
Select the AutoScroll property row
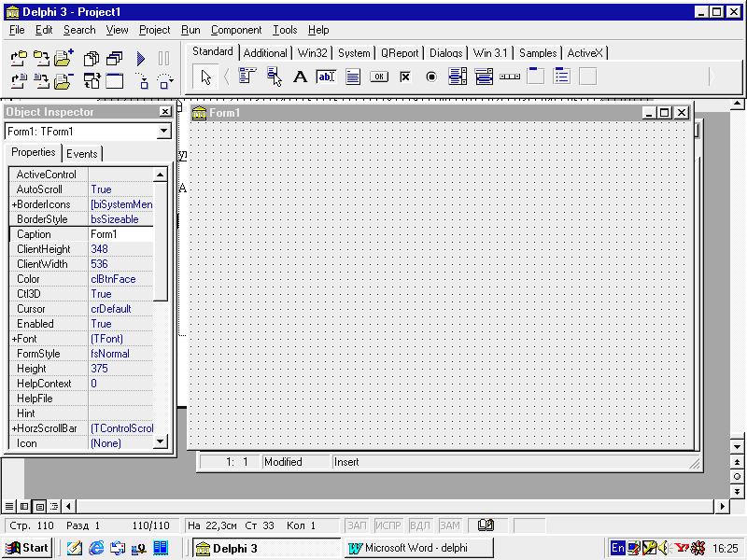click(81, 189)
